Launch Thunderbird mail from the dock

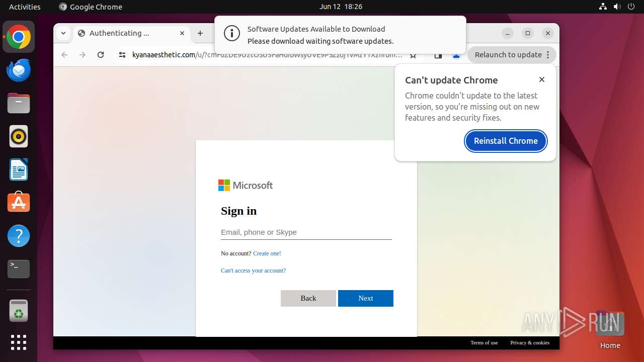(x=19, y=70)
